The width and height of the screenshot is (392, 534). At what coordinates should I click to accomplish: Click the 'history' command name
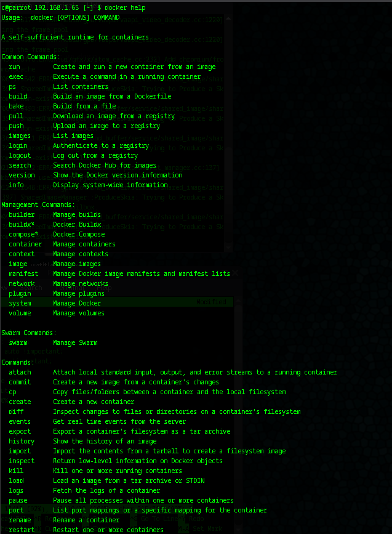(x=22, y=441)
